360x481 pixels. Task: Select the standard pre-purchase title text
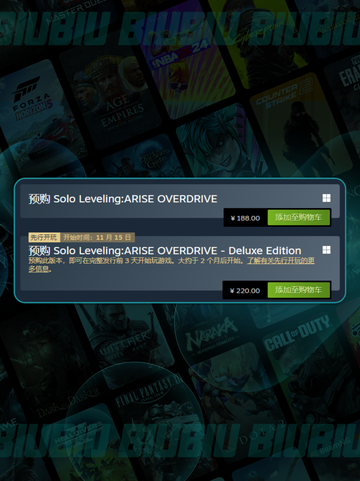(123, 199)
